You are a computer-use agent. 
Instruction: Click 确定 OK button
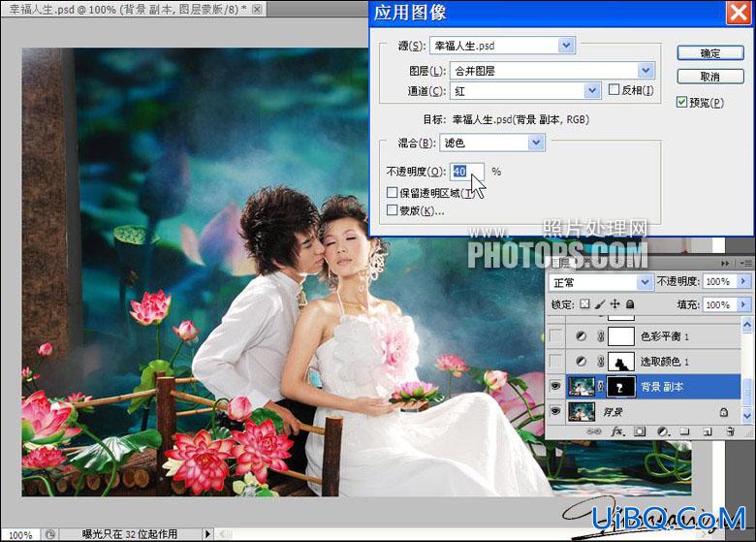[710, 53]
